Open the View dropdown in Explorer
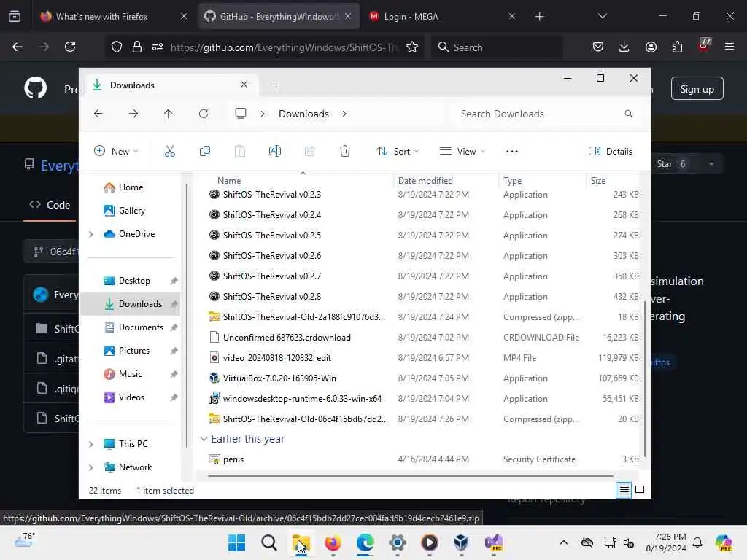 462,152
